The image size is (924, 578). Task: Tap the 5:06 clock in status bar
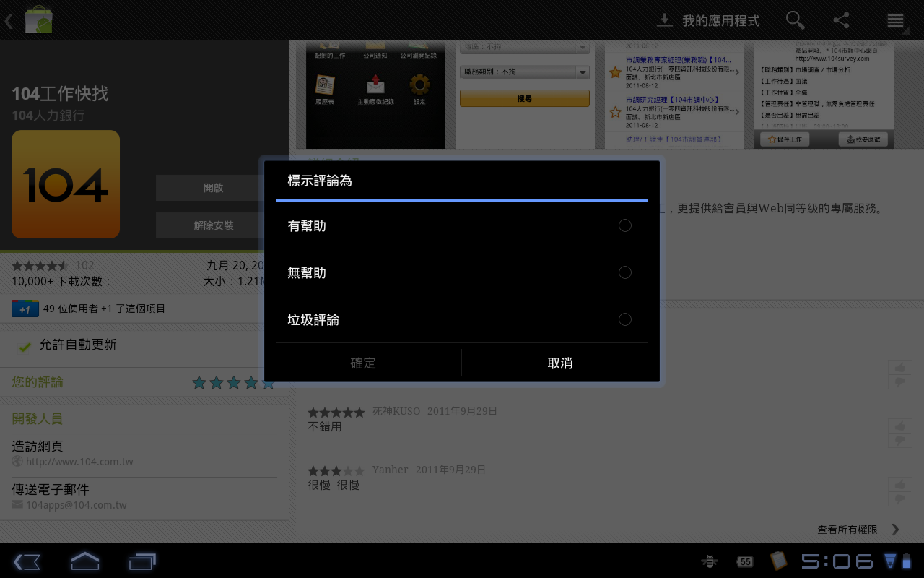tap(837, 561)
